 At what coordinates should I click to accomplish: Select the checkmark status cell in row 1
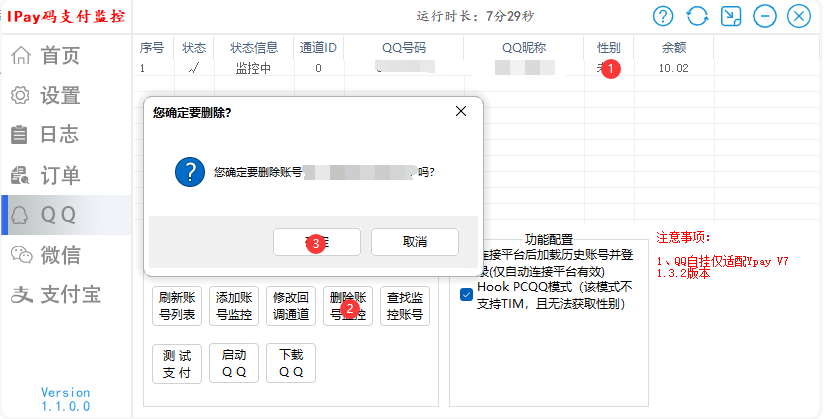(x=194, y=68)
